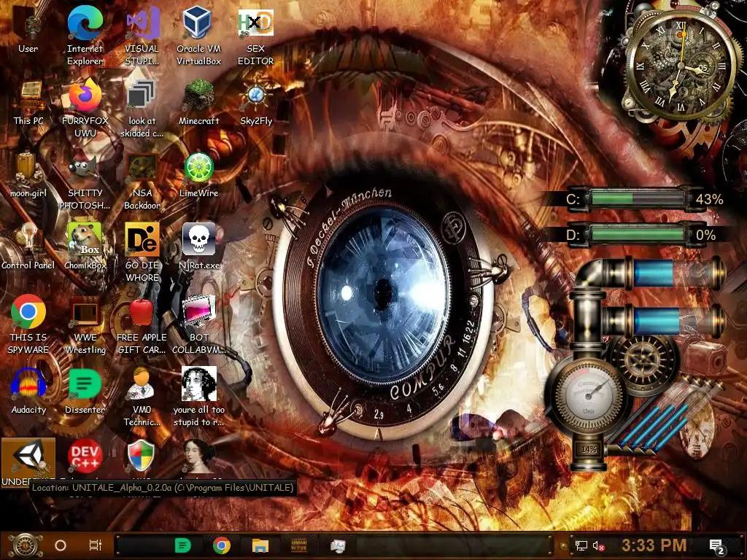The width and height of the screenshot is (747, 560).
Task: Open the BOT COLLABVM... desktop icon
Action: pos(199,324)
